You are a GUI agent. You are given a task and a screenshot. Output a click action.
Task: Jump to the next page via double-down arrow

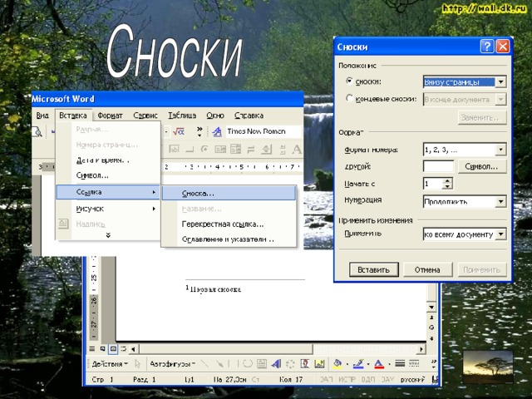coord(431,338)
